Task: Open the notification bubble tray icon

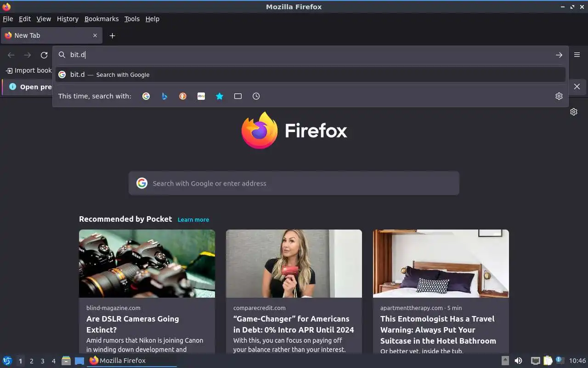Action: 560,360
